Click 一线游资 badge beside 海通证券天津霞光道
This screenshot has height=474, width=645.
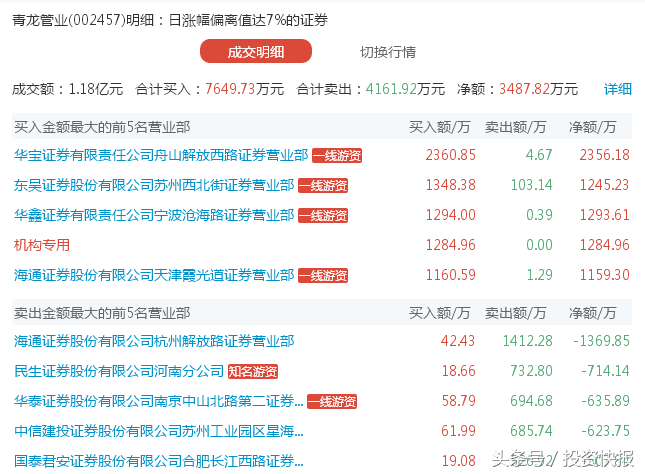[x=323, y=276]
